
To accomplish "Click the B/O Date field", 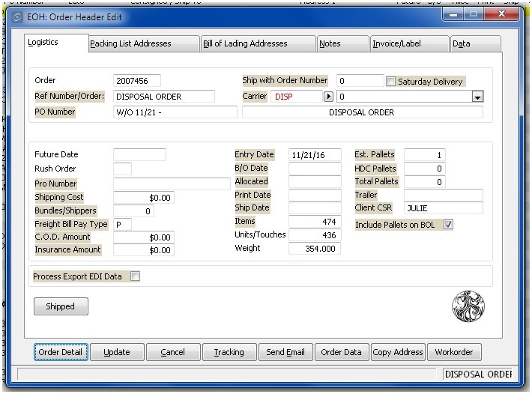I will (x=315, y=169).
